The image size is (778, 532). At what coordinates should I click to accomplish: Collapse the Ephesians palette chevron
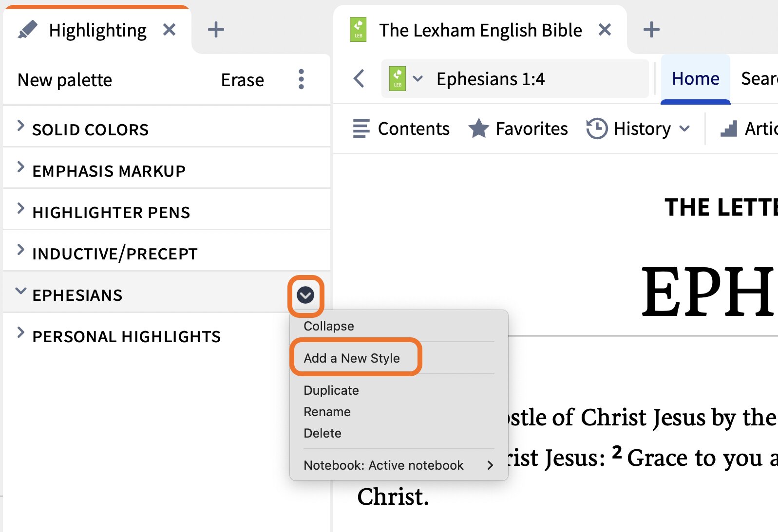point(20,291)
